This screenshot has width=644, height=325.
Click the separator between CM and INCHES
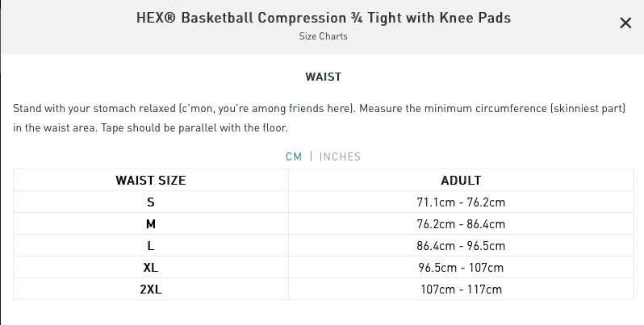pyautogui.click(x=312, y=156)
